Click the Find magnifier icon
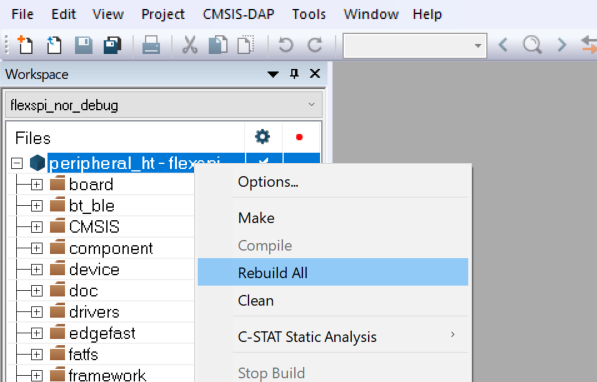 click(532, 45)
